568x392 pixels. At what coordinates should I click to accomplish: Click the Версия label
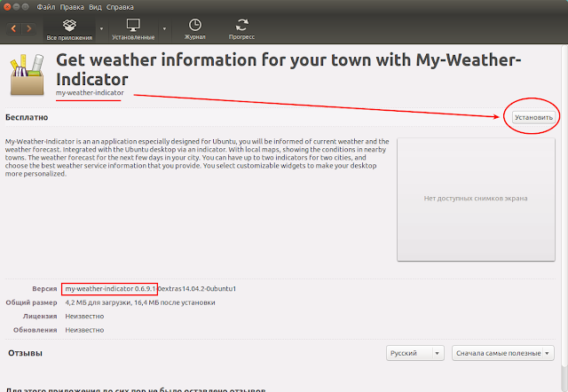44,289
